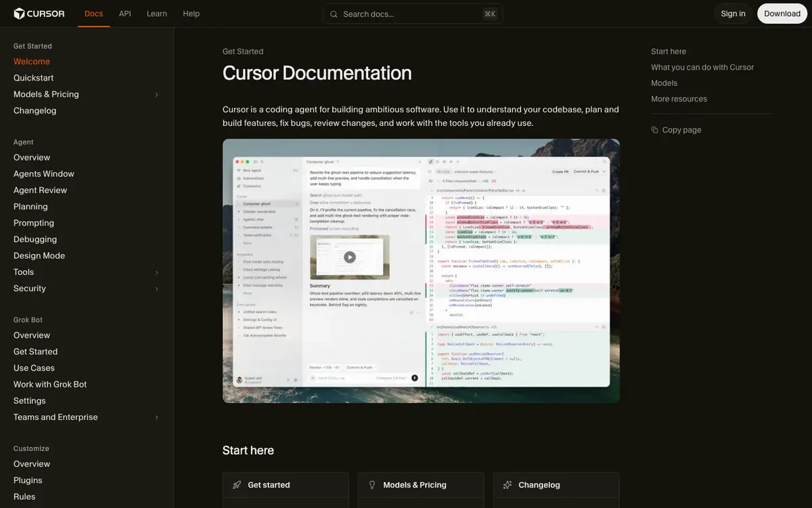Open Customize Overview sidebar link
Screen dimensions: 812x508
(32, 464)
